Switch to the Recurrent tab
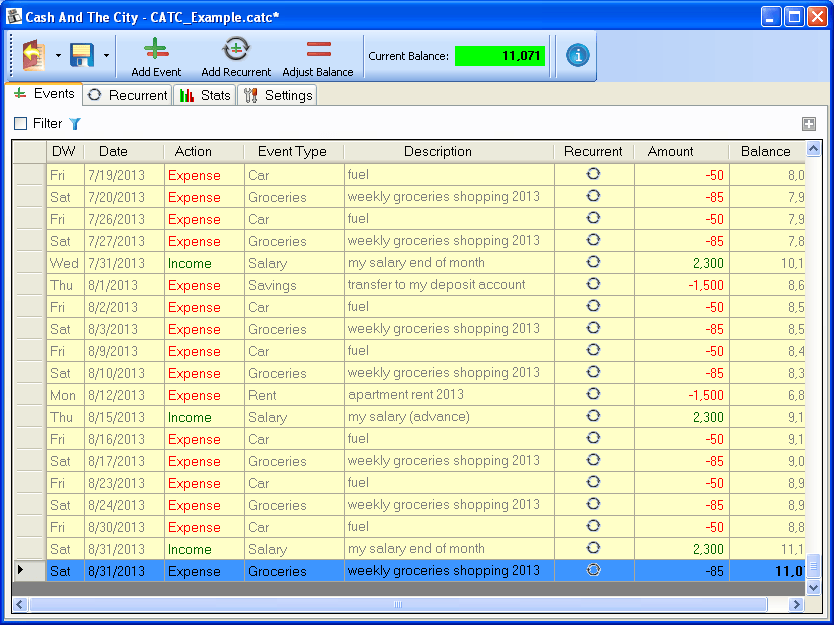The width and height of the screenshot is (834, 625). [128, 95]
